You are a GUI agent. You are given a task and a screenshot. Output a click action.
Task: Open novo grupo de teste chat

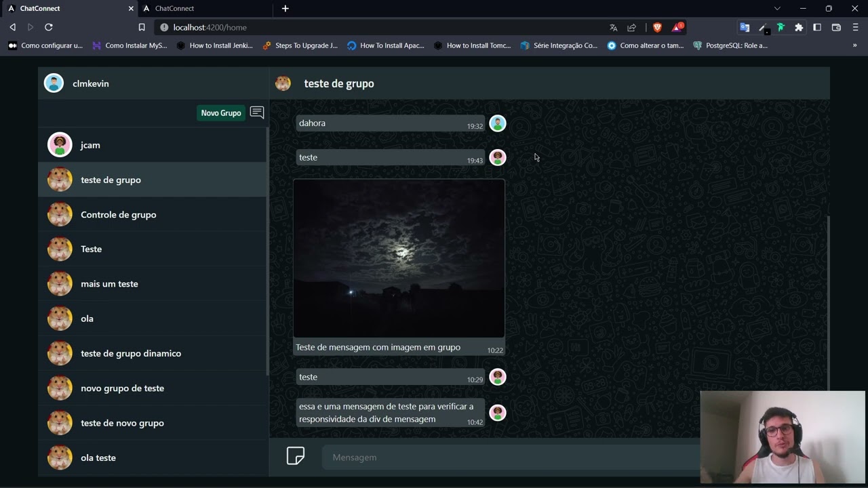pos(153,388)
